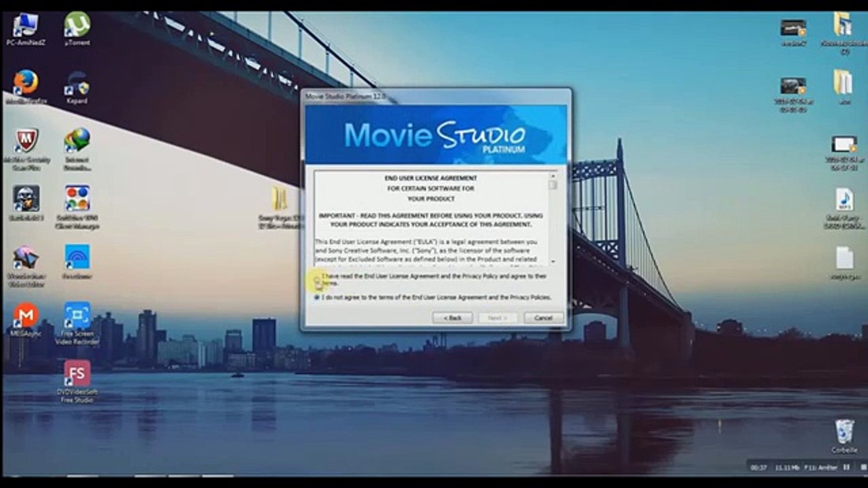Click the scroll down arrow of the EULA text

pyautogui.click(x=553, y=262)
